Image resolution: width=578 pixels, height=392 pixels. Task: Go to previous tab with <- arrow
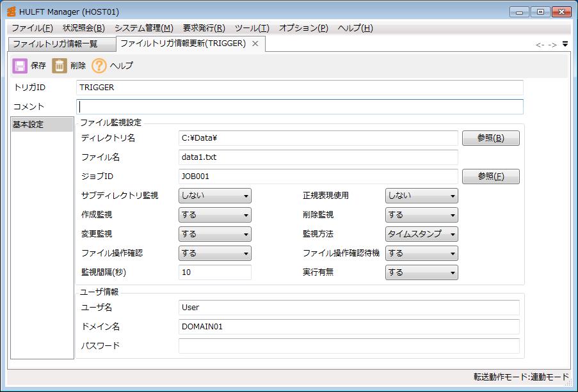(540, 45)
